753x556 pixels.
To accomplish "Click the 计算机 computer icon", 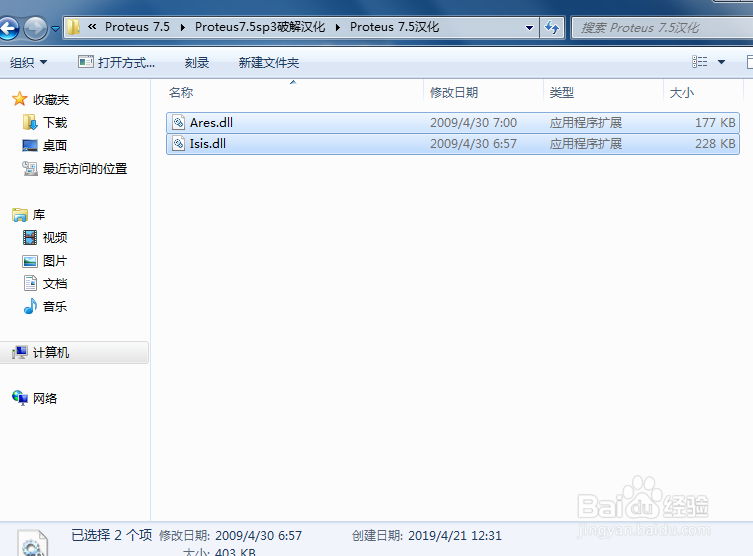I will (20, 352).
